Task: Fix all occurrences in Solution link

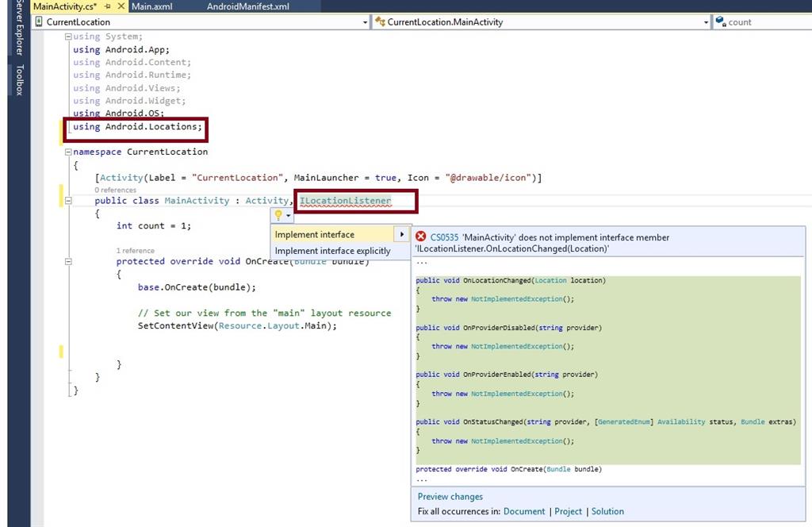Action: click(607, 512)
